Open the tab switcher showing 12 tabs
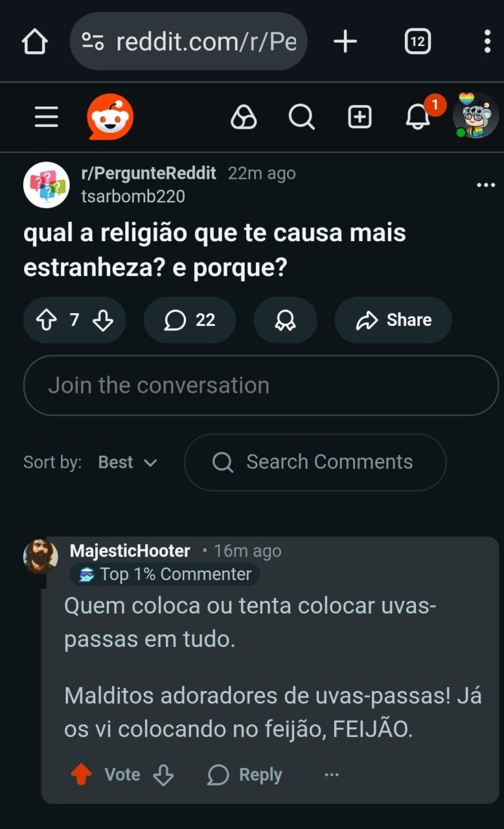 pos(417,42)
